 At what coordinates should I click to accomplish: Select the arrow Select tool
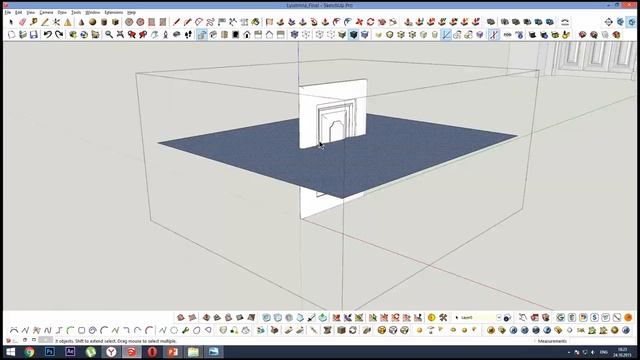tap(11, 22)
